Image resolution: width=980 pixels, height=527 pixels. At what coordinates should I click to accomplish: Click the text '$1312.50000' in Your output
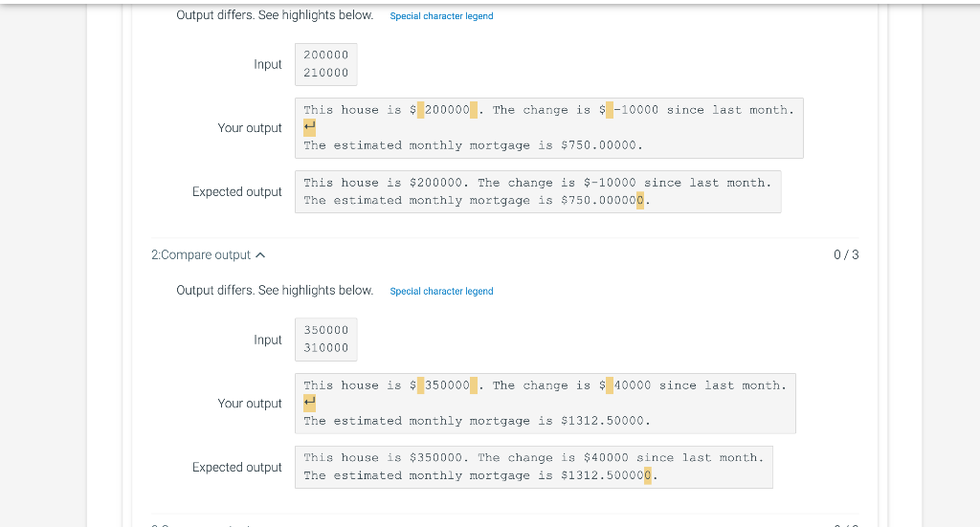point(602,421)
